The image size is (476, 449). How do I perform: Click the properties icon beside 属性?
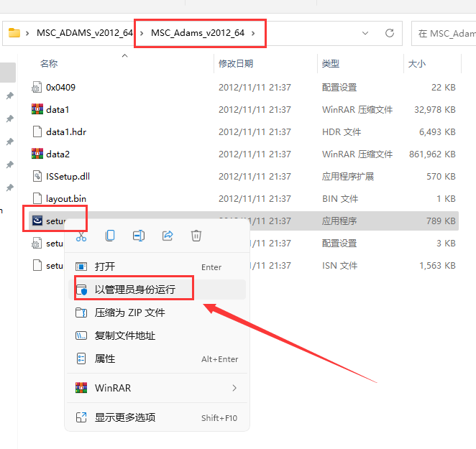point(81,358)
